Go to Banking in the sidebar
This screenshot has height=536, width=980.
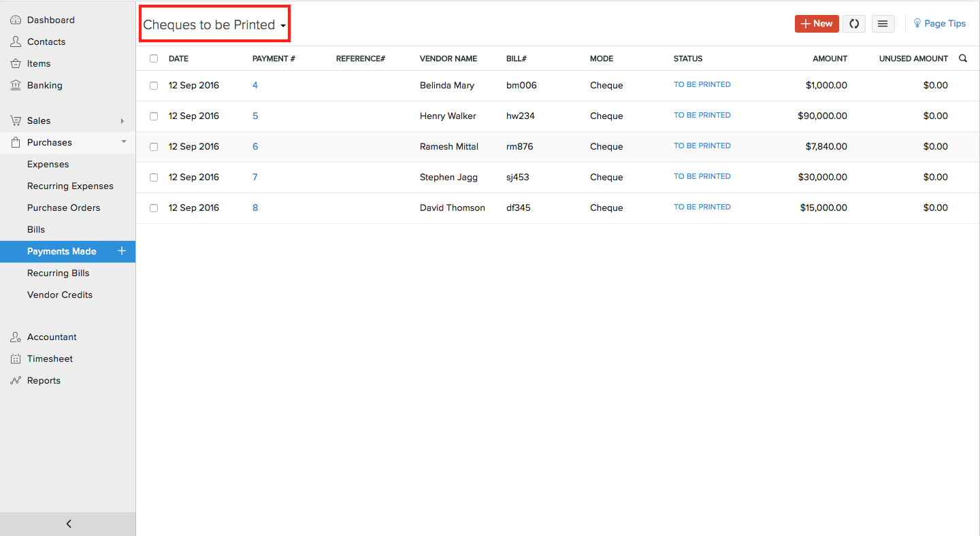tap(44, 85)
